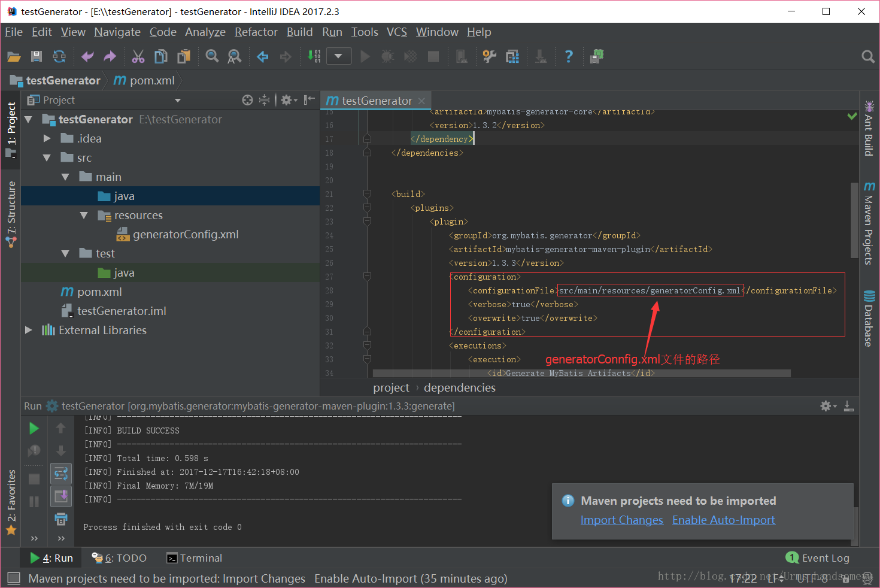Open the VCS menu
Screen dimensions: 880x588
click(396, 32)
